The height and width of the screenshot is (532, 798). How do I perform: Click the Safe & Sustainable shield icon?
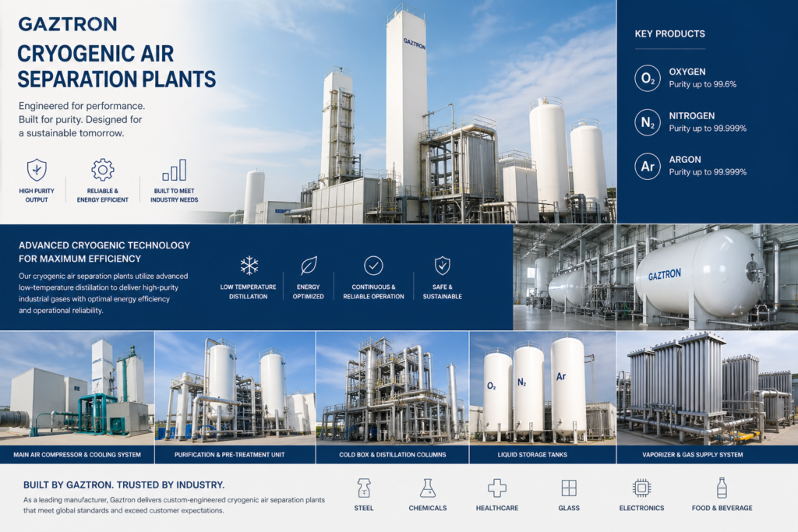tap(442, 266)
